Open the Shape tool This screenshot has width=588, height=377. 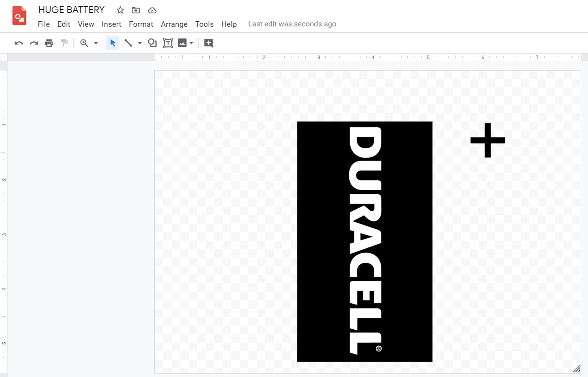pos(152,43)
